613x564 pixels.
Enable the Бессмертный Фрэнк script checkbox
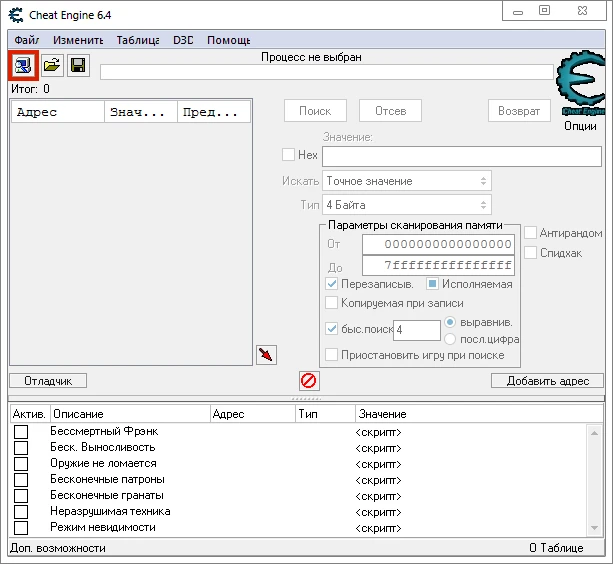coord(21,432)
